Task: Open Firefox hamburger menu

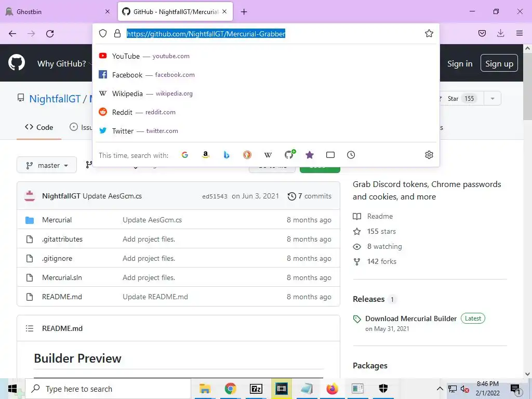Action: click(x=520, y=33)
